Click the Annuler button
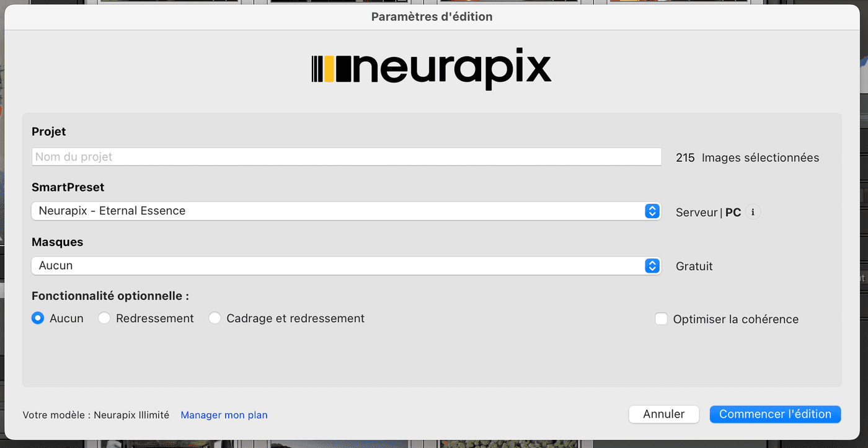This screenshot has width=868, height=448. pos(664,414)
